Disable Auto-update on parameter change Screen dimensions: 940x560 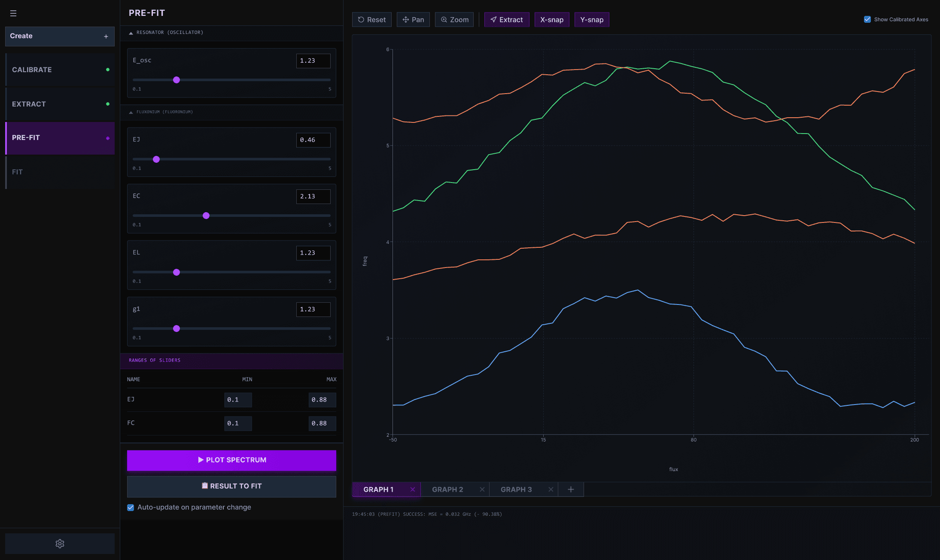[x=131, y=508]
